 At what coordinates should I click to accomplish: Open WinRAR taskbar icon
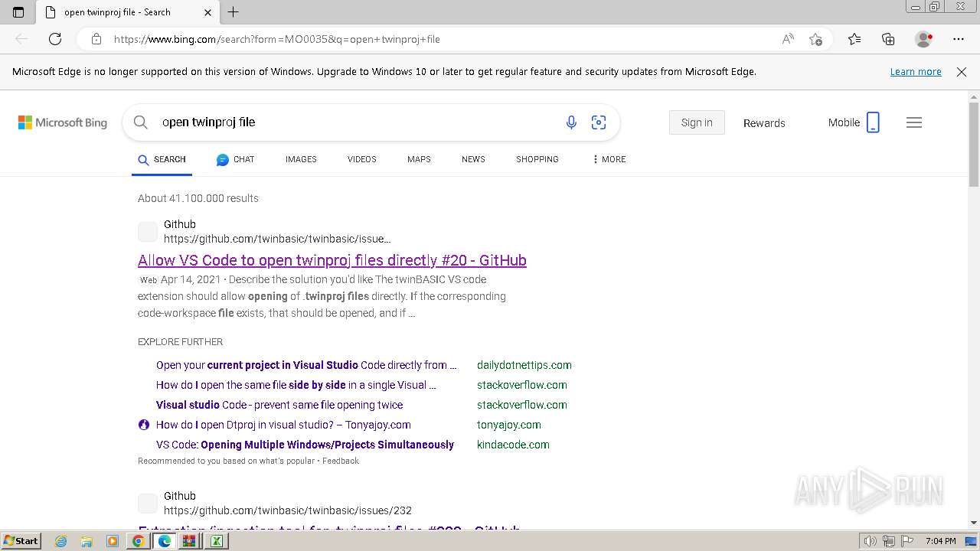pyautogui.click(x=189, y=541)
